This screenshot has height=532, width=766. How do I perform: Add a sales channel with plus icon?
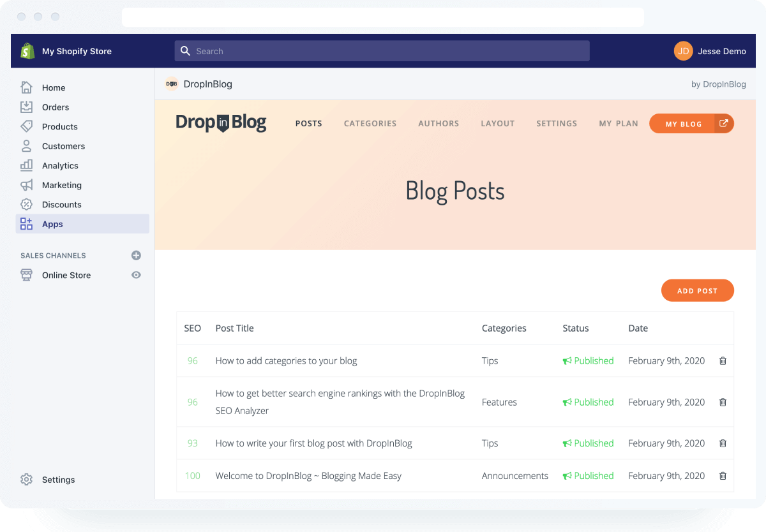point(136,255)
